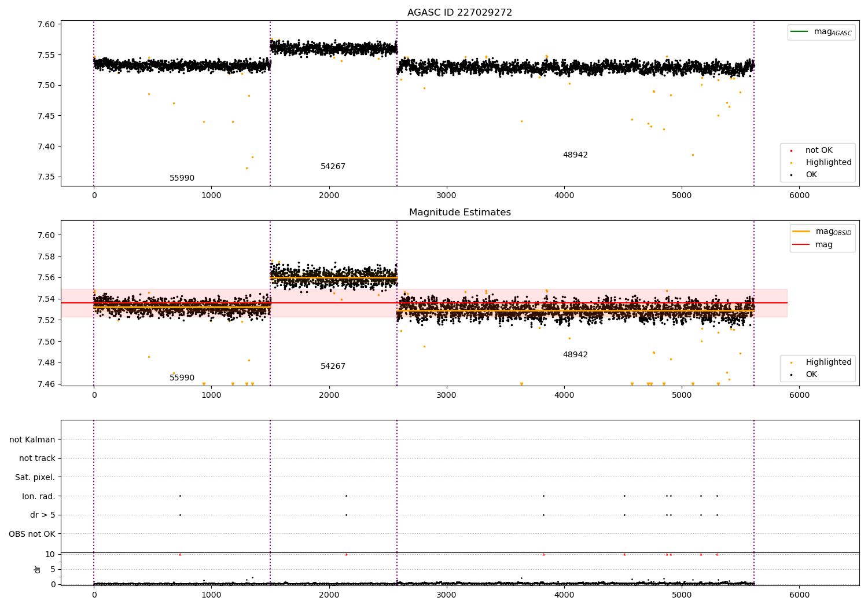This screenshot has width=868, height=608.
Task: Click the 7.54 y-axis tick label
Action: coord(46,299)
